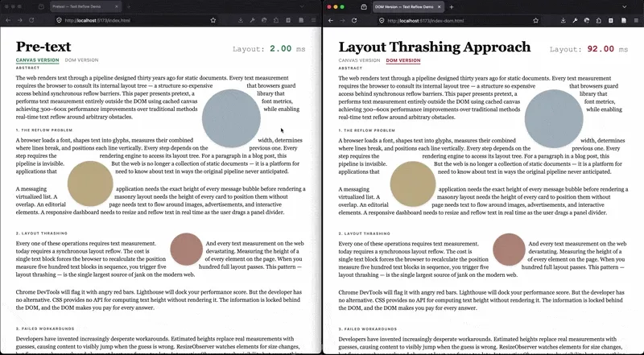This screenshot has height=355, width=644.
Task: Click the Layout Thrashing Approach heading
Action: [x=435, y=47]
